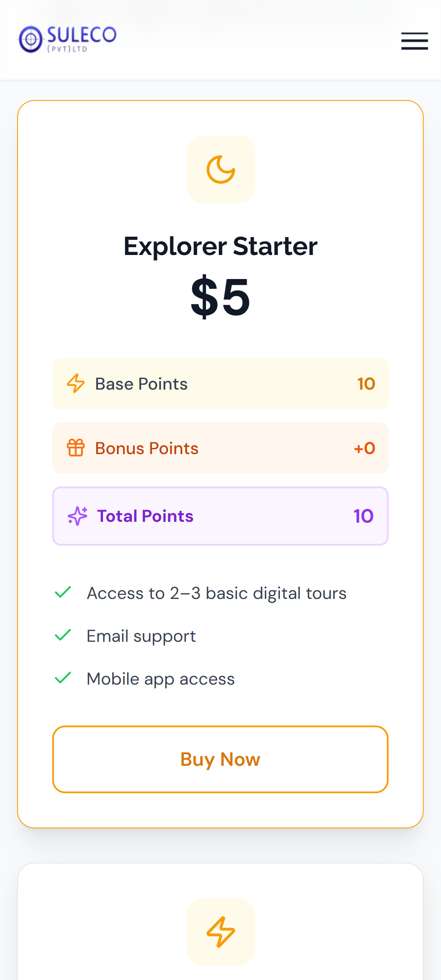This screenshot has height=980, width=441.
Task: Click the Total Points value 10
Action: pyautogui.click(x=364, y=516)
